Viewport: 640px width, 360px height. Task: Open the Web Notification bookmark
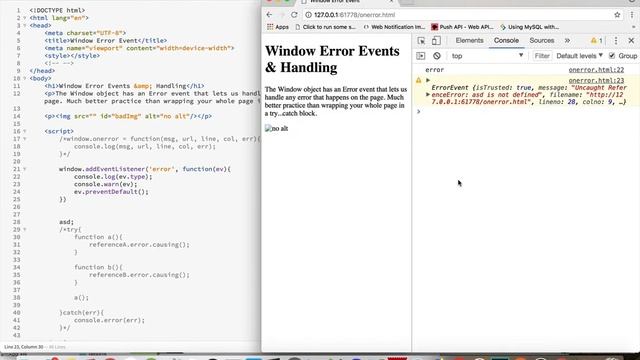coord(394,27)
